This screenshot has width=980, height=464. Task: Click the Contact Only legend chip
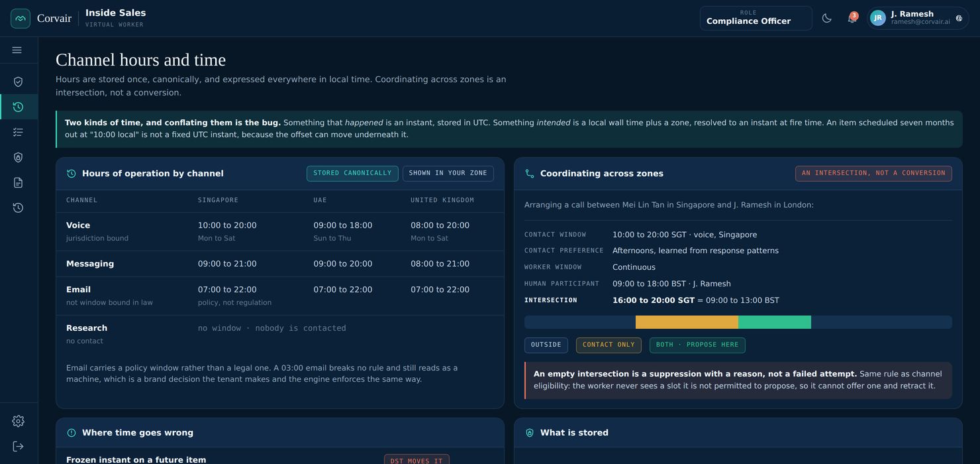click(609, 345)
